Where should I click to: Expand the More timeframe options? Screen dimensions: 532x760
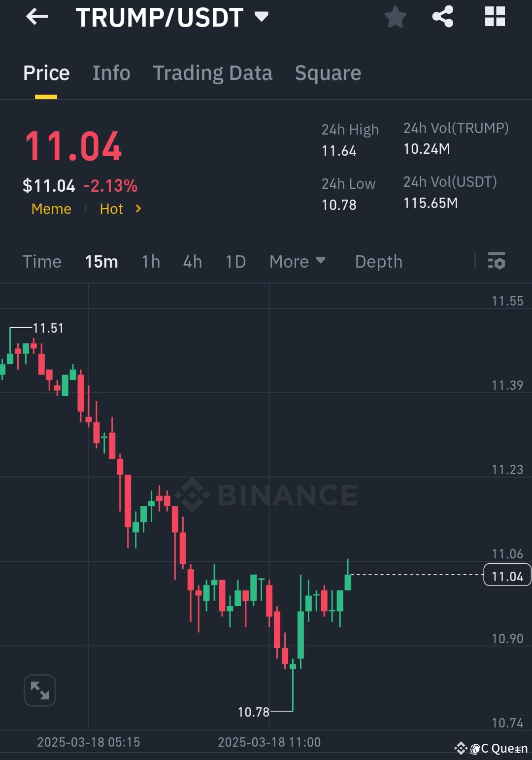pos(297,262)
